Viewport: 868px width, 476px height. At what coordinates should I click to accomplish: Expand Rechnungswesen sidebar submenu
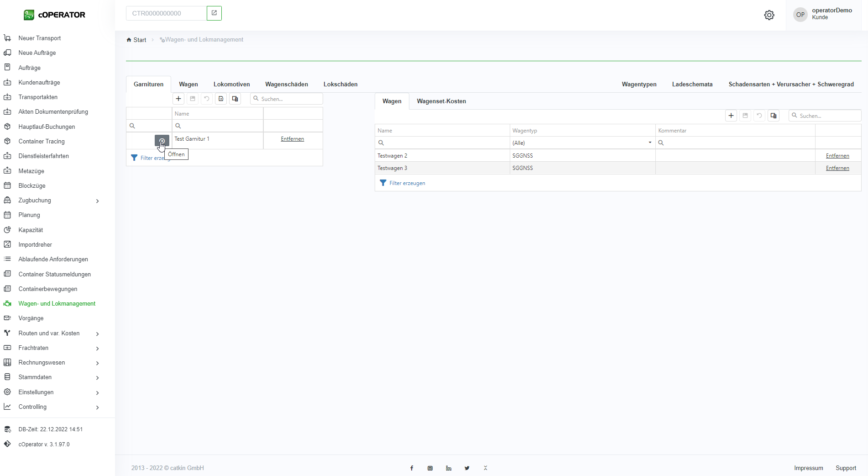click(x=97, y=363)
